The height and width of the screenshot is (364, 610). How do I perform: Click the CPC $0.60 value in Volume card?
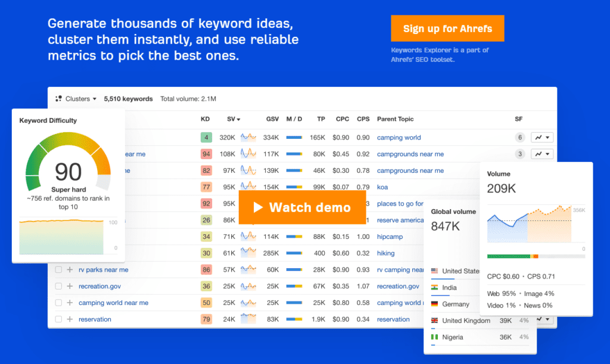point(503,276)
